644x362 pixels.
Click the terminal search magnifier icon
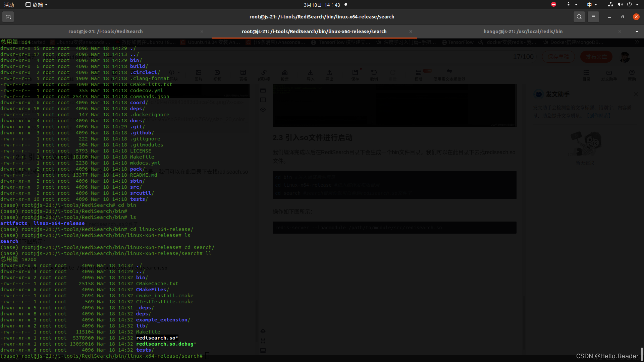click(579, 17)
